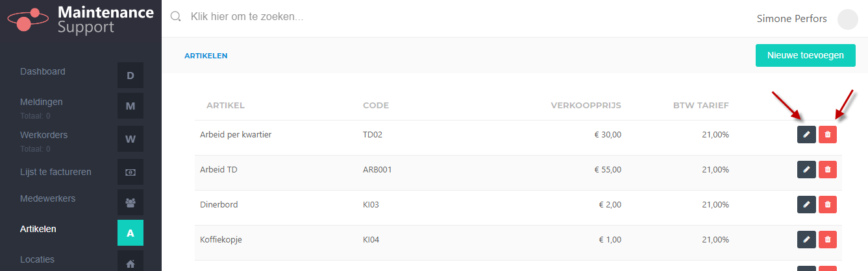Image resolution: width=868 pixels, height=271 pixels.
Task: Sort by the VERKOOPPRIJS column header
Action: click(x=586, y=106)
